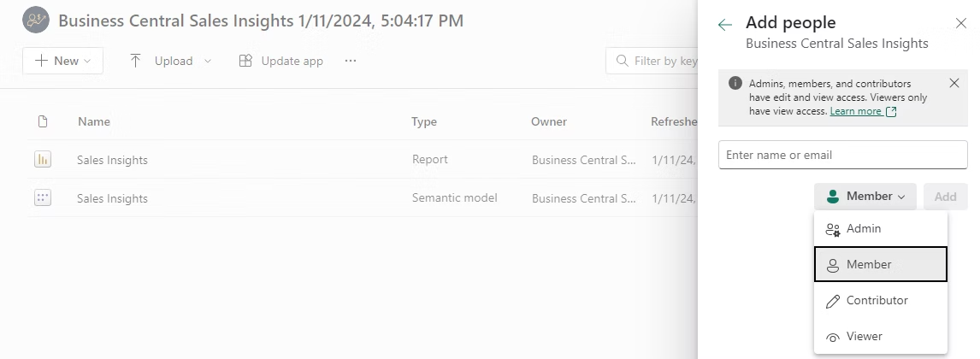
Task: Close the Add people panel
Action: point(960,24)
